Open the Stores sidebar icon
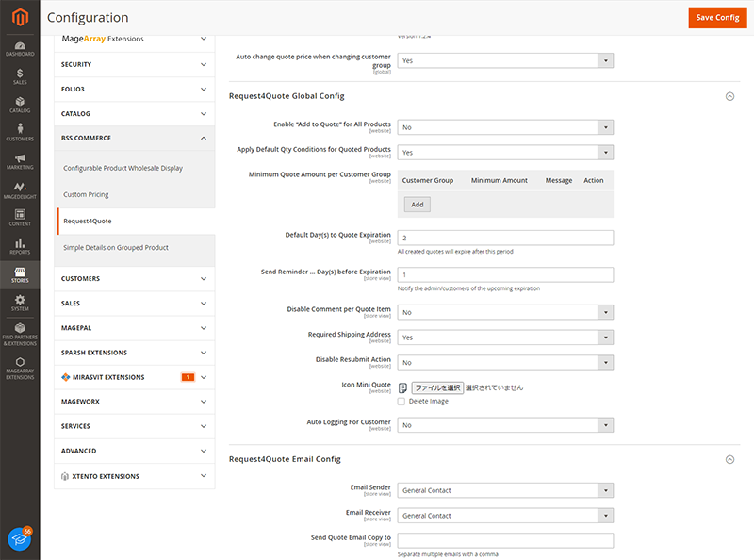The width and height of the screenshot is (754, 560). (20, 274)
